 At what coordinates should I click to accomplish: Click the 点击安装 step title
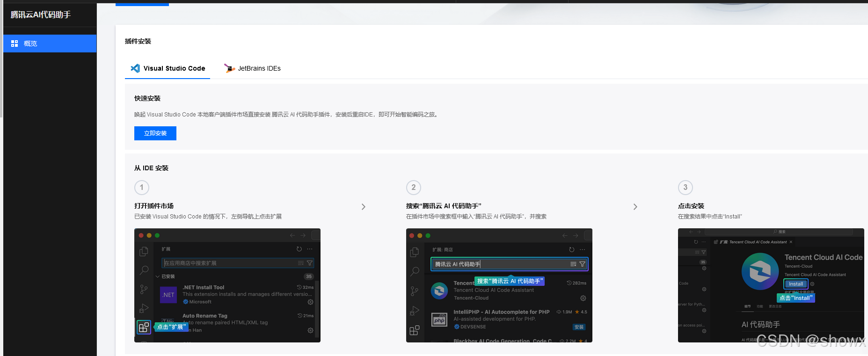pos(691,206)
